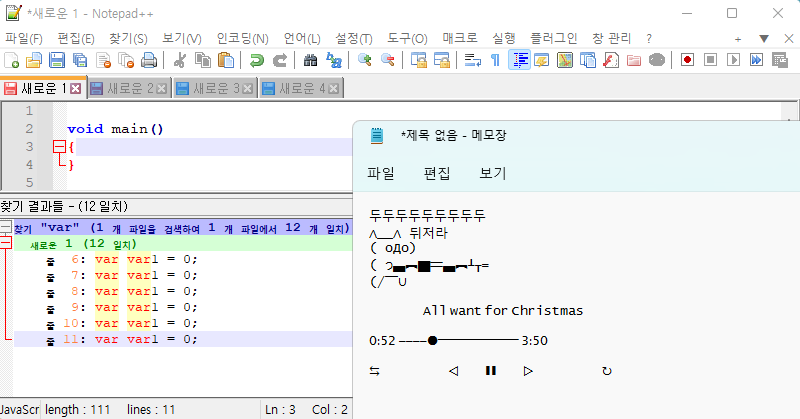The image size is (800, 419).
Task: Save the current file with the floppy icon
Action: (57, 60)
